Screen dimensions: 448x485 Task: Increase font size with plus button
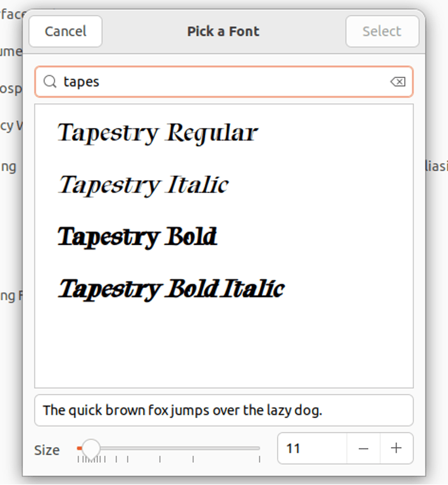[x=396, y=448]
